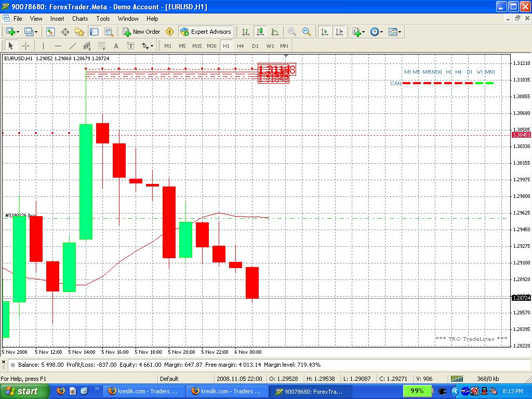Viewport: 532px width, 399px height.
Task: Switch timeframe to MN
Action: point(284,46)
